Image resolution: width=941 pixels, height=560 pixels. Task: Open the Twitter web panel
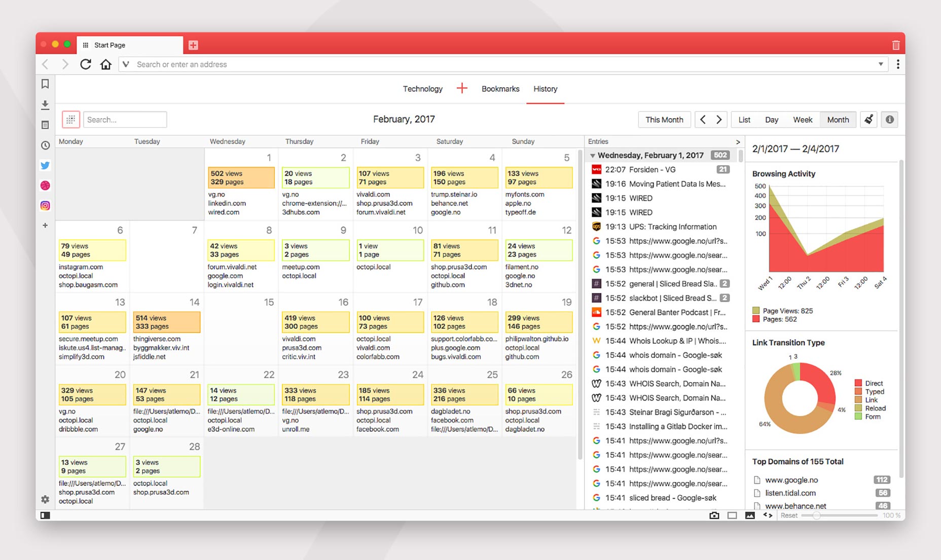point(45,165)
